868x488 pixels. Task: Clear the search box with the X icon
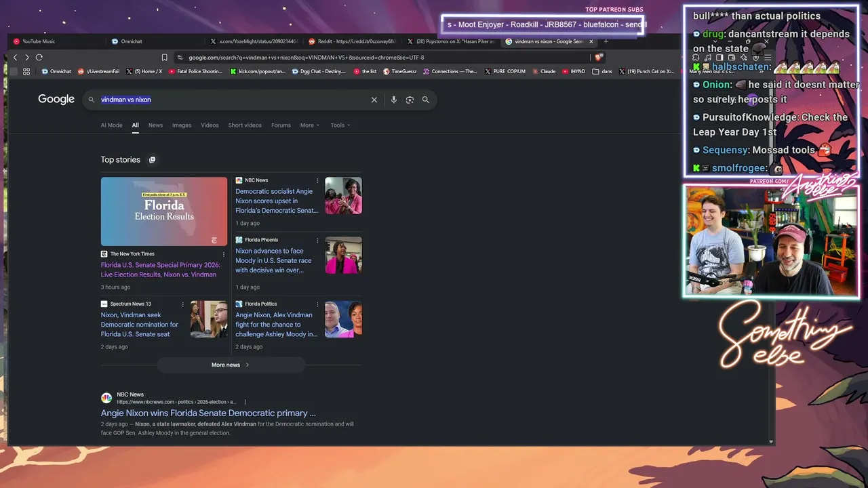coord(374,100)
